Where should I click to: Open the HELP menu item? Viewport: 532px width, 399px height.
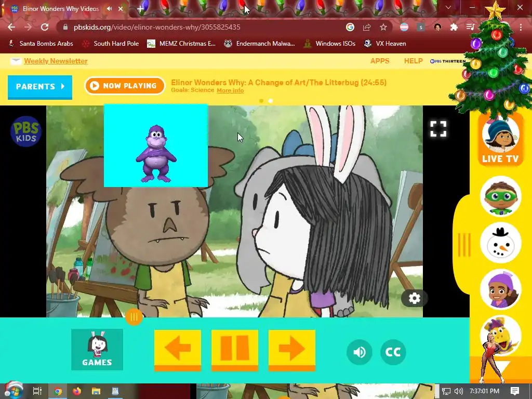pyautogui.click(x=413, y=61)
